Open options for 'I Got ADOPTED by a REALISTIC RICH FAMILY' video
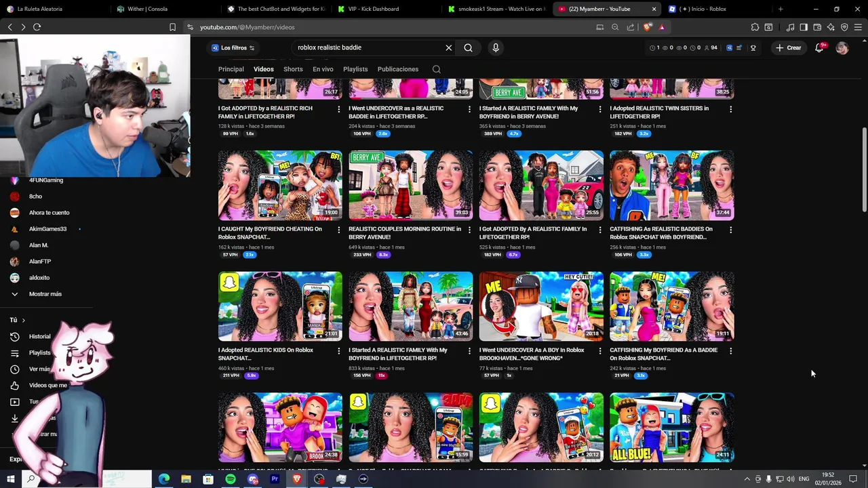 339,108
